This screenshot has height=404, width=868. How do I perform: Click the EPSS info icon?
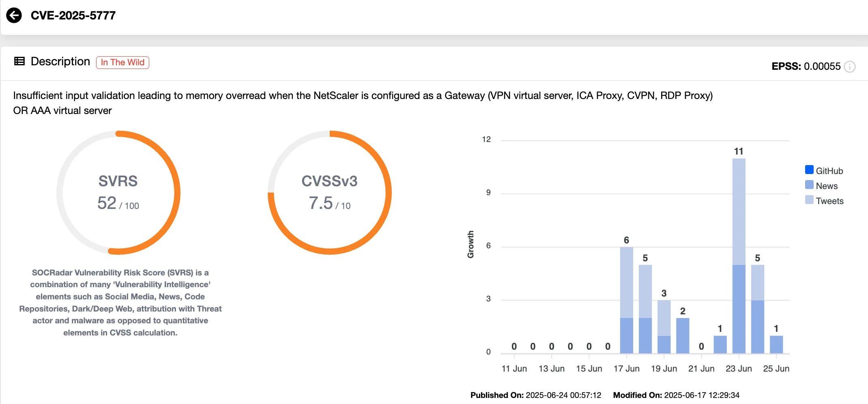850,67
